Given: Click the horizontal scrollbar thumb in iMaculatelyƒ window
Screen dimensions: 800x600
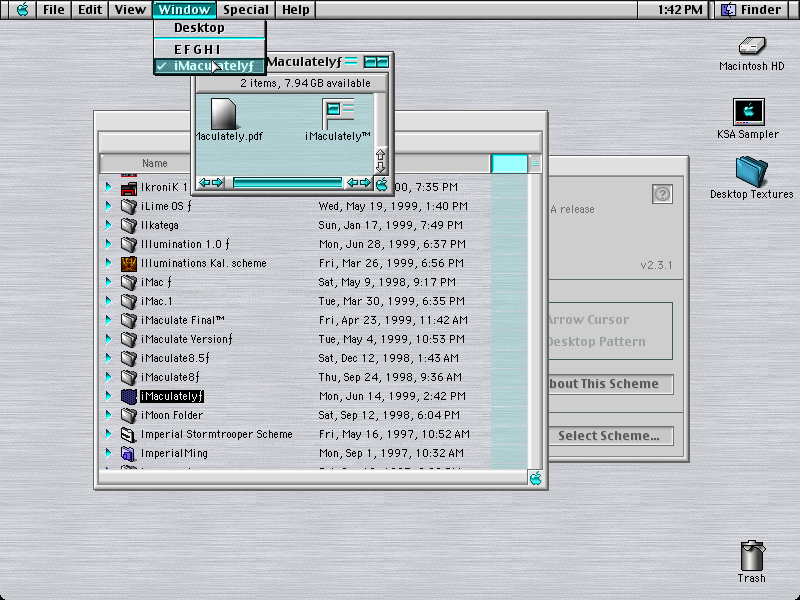Looking at the screenshot, I should click(x=287, y=183).
